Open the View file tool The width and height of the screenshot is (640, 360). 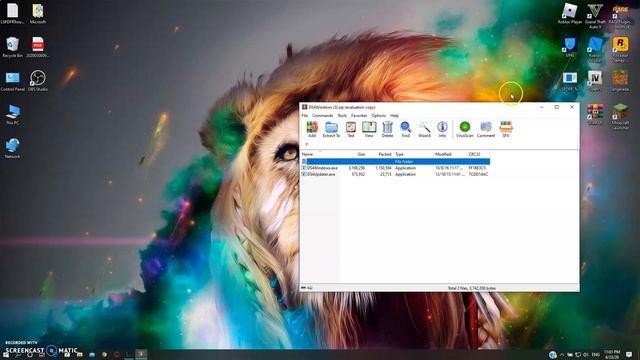point(369,129)
